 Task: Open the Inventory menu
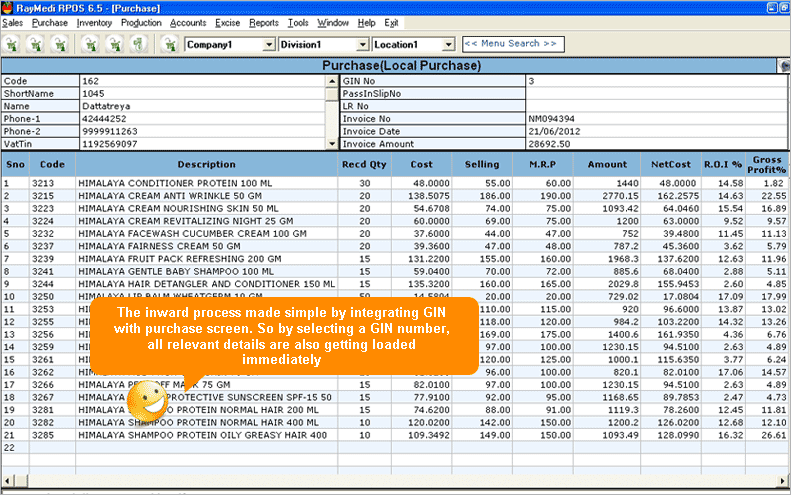(94, 22)
